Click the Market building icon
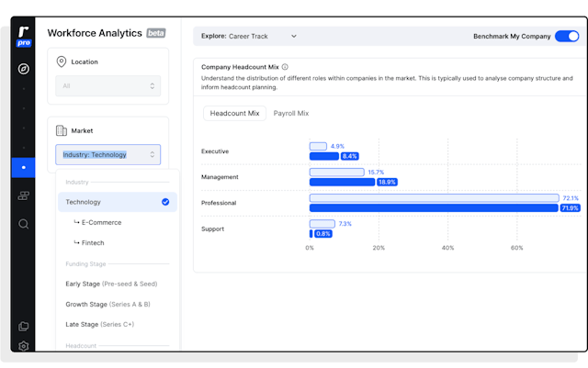588x368 pixels. (62, 131)
